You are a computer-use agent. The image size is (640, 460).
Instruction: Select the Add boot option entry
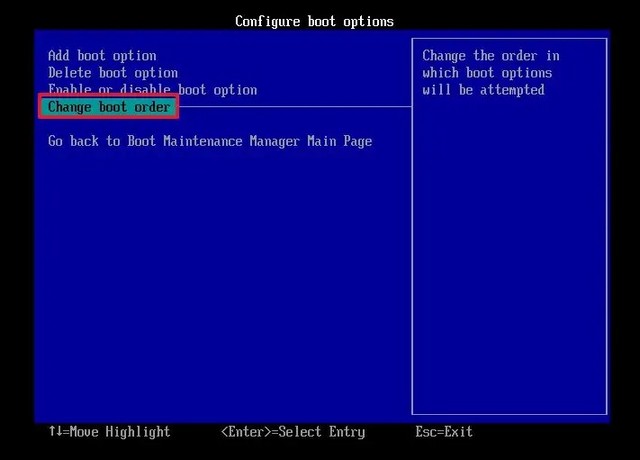point(102,56)
